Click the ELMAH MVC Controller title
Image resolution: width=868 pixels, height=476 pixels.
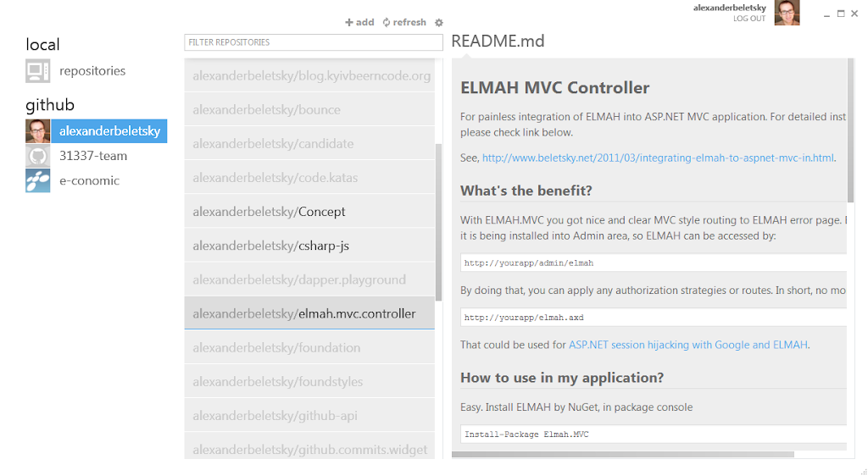tap(554, 88)
